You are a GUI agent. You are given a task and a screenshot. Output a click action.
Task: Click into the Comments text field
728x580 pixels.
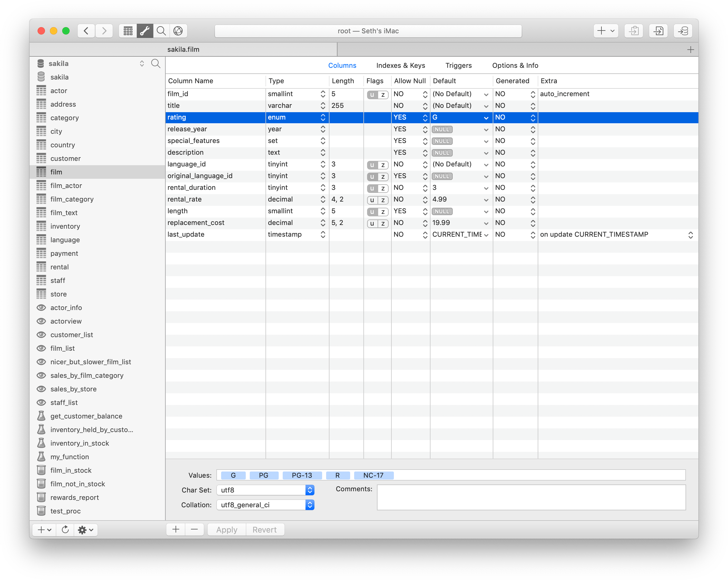pos(531,497)
